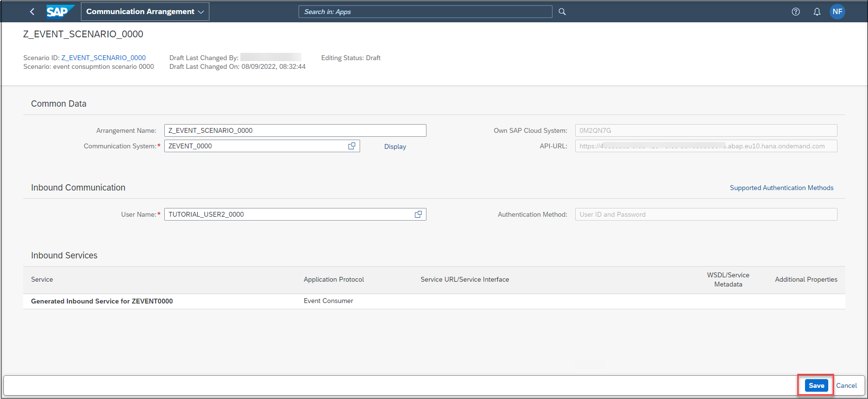Save the communication arrangement

coord(816,385)
